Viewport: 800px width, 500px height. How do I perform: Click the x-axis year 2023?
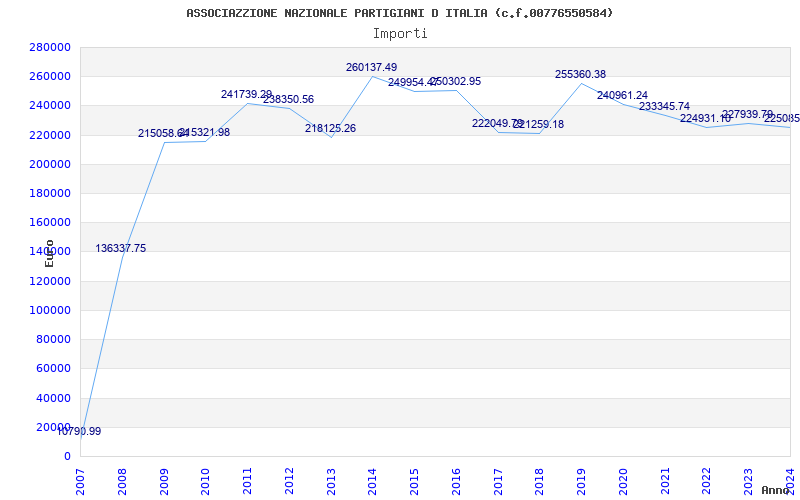click(x=748, y=482)
